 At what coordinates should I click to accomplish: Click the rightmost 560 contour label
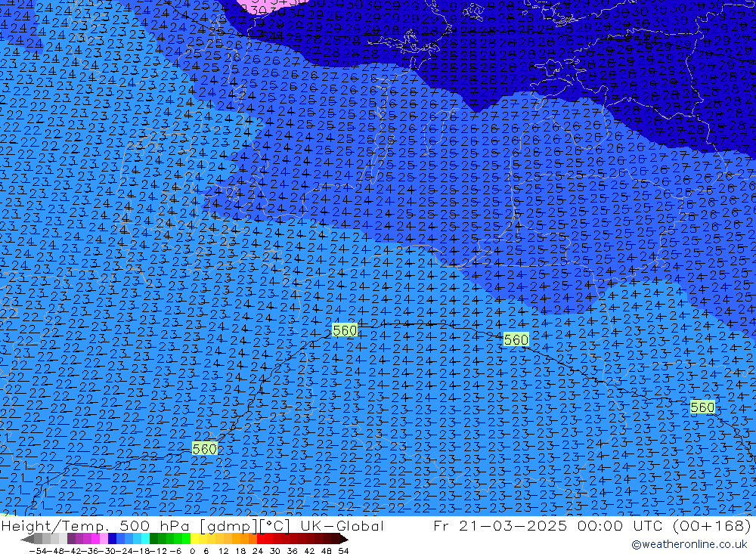(x=702, y=407)
